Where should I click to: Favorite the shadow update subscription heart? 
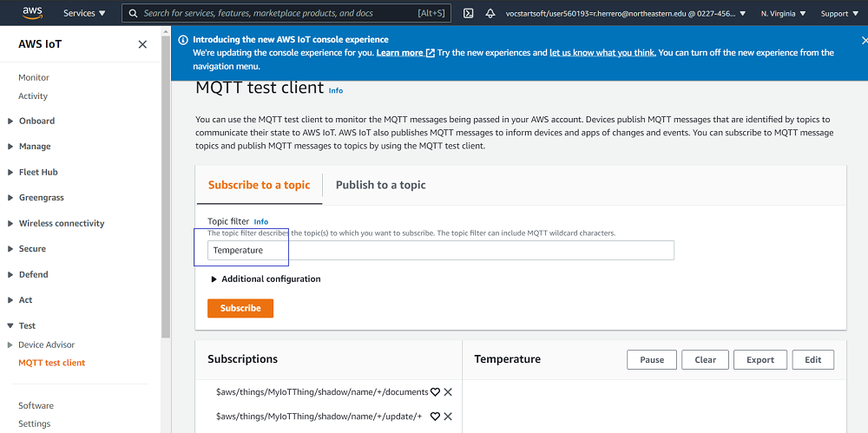pyautogui.click(x=436, y=417)
